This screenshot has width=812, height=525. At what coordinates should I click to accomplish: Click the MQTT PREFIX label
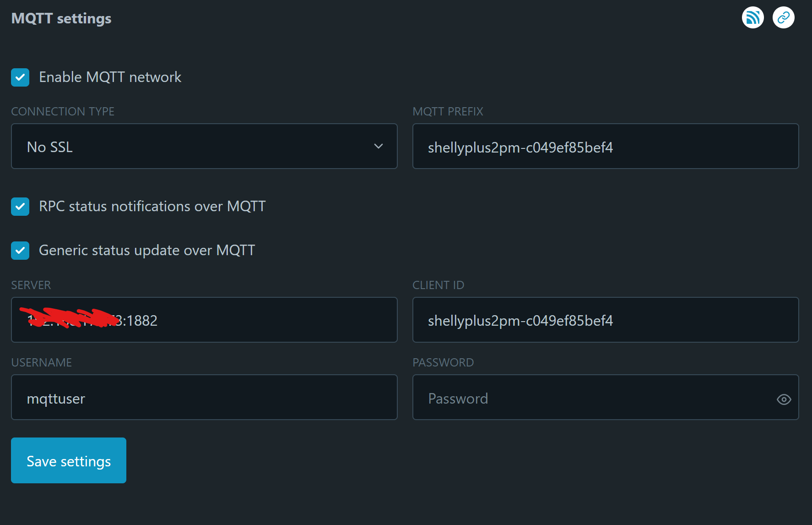click(x=448, y=111)
